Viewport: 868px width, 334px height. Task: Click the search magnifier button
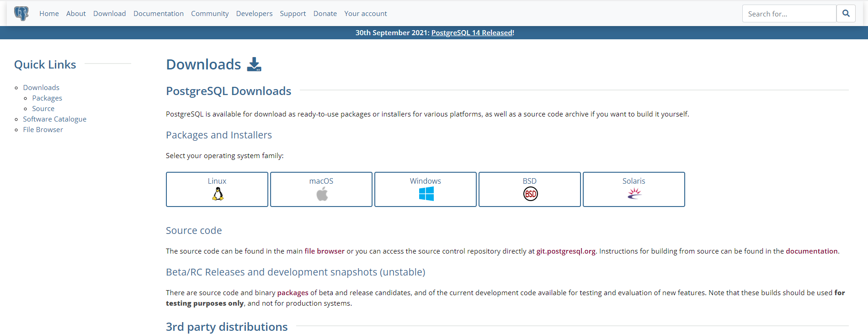tap(846, 14)
